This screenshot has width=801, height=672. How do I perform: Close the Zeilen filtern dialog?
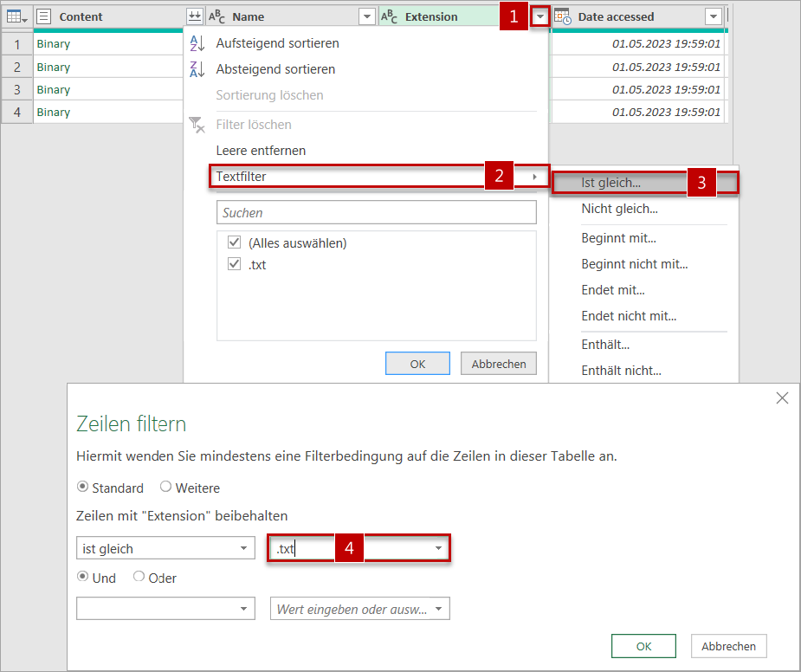(x=782, y=398)
